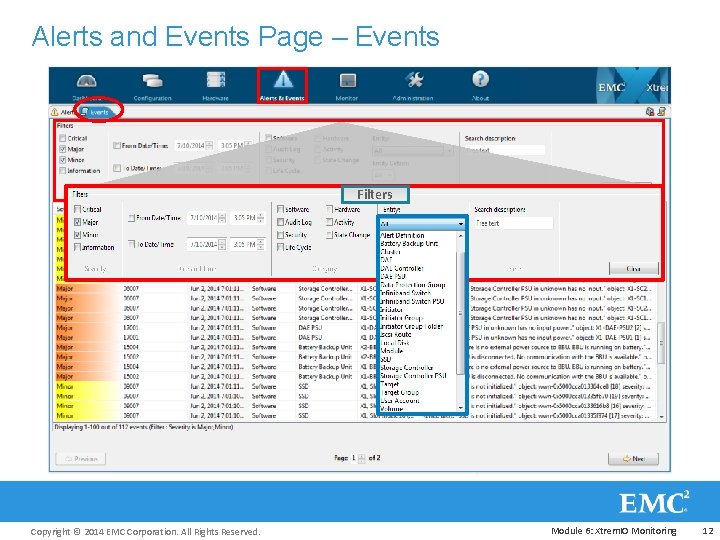
Task: Click the Search description free text field
Action: click(x=513, y=224)
